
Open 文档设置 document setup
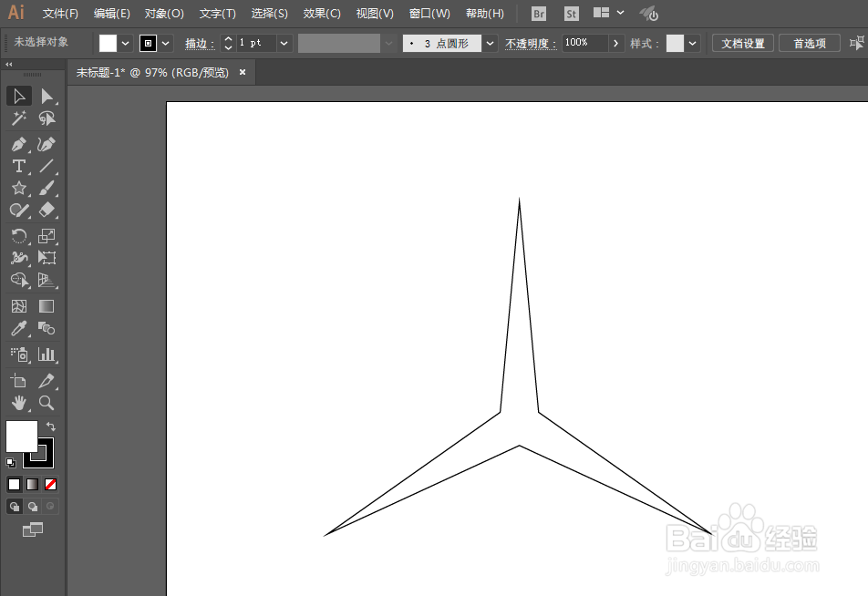tap(742, 42)
